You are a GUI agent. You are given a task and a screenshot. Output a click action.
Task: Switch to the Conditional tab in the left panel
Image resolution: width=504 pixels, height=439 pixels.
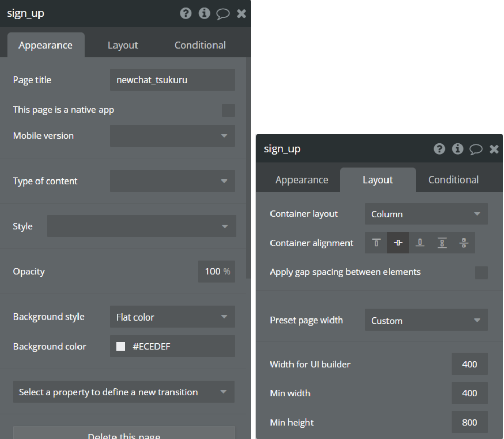coord(200,45)
